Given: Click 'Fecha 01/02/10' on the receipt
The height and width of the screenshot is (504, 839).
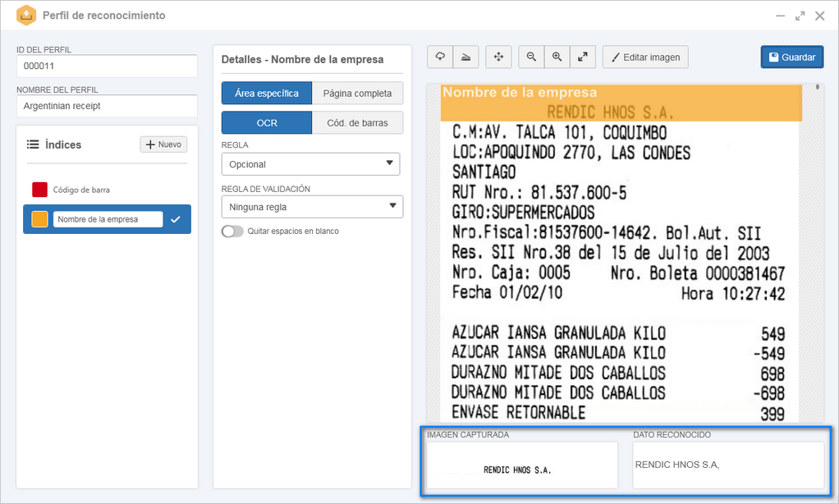Looking at the screenshot, I should pos(507,293).
